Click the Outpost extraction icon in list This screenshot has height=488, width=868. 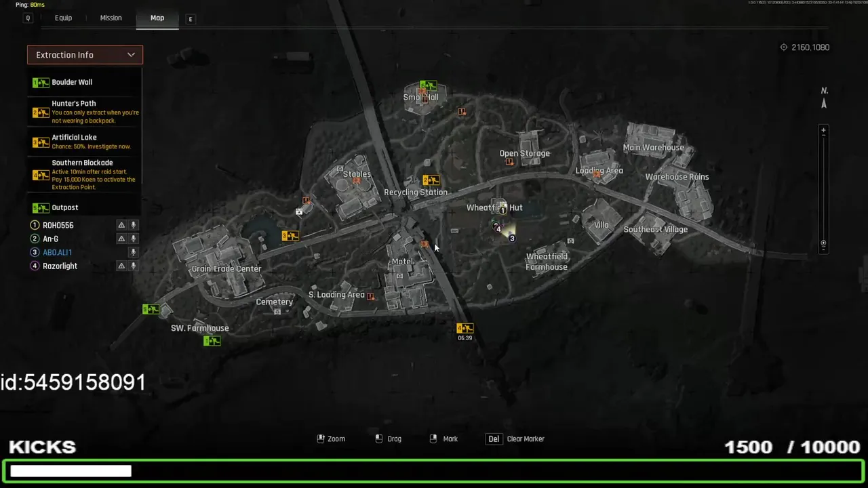point(41,208)
